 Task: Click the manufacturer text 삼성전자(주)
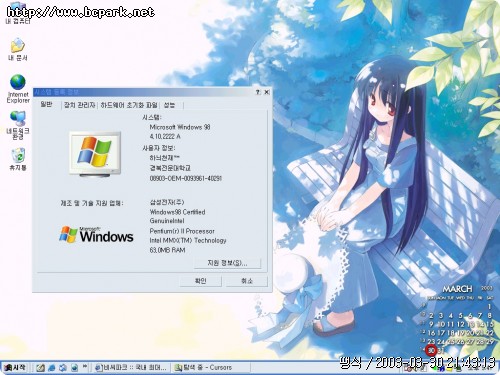[x=167, y=202]
